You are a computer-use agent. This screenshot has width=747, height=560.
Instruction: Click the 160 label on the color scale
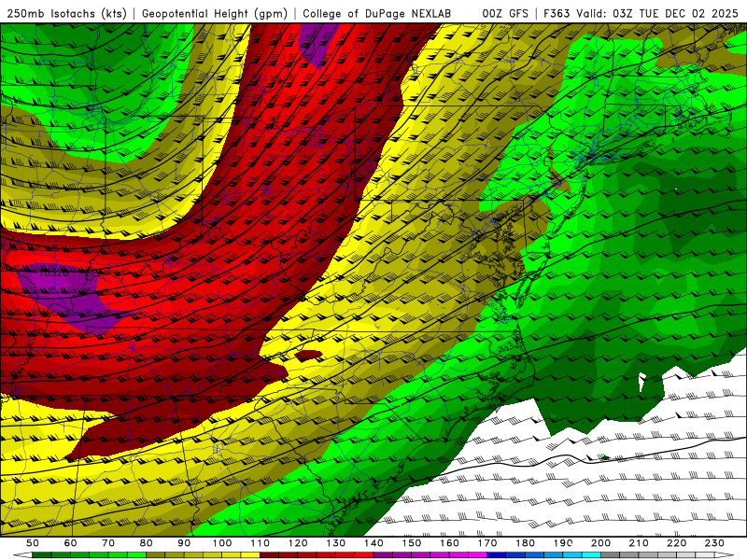[x=449, y=543]
